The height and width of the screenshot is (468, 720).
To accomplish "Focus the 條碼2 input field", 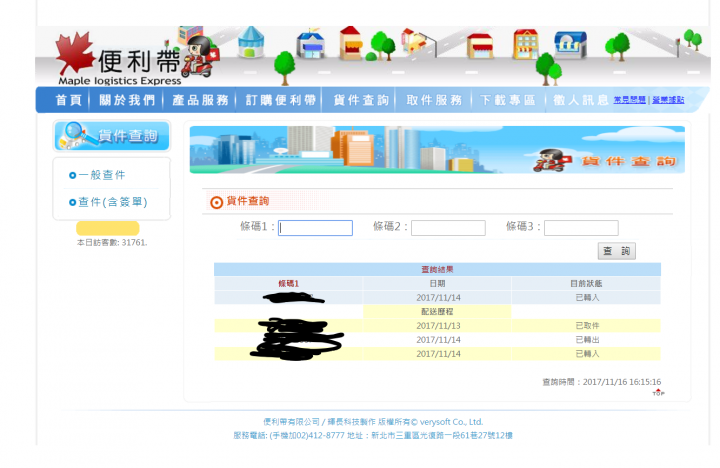I will pyautogui.click(x=448, y=228).
